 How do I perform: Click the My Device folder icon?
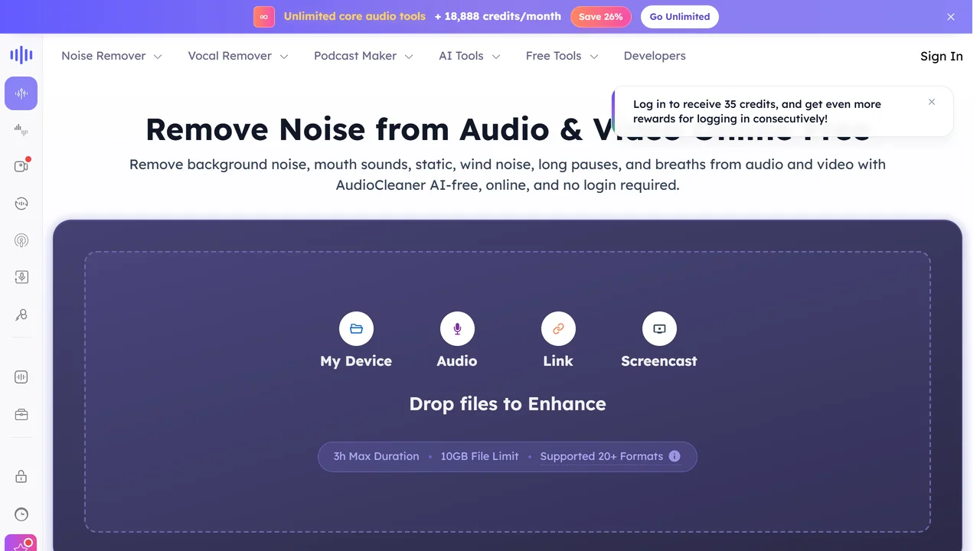point(356,329)
